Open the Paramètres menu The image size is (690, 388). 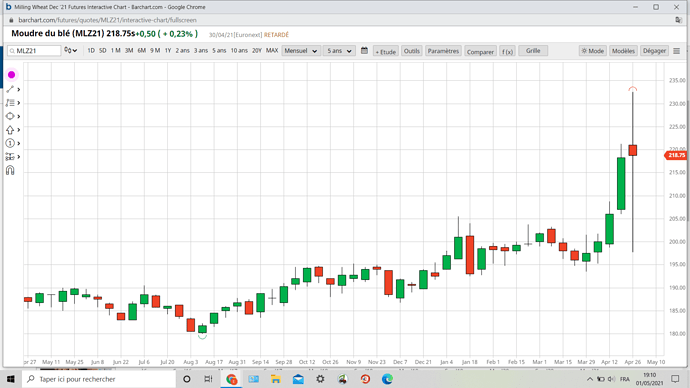point(443,51)
